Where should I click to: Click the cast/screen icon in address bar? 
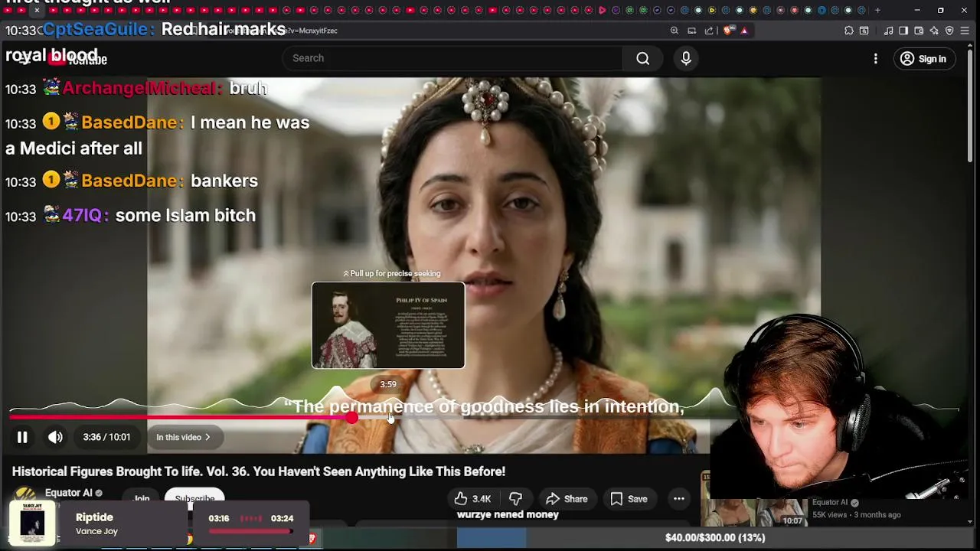pyautogui.click(x=692, y=31)
